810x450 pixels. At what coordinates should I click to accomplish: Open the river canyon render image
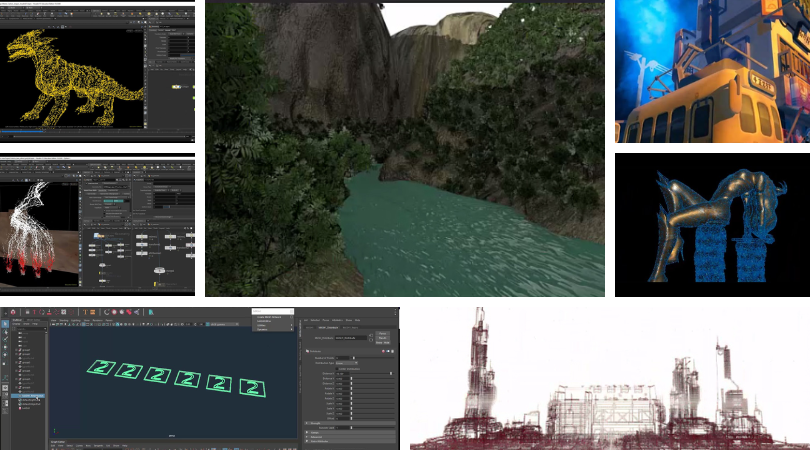[405, 148]
